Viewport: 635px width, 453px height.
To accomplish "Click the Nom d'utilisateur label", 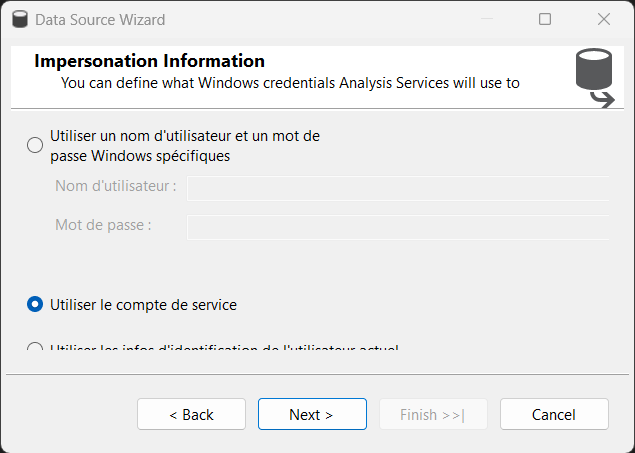I will coord(116,186).
